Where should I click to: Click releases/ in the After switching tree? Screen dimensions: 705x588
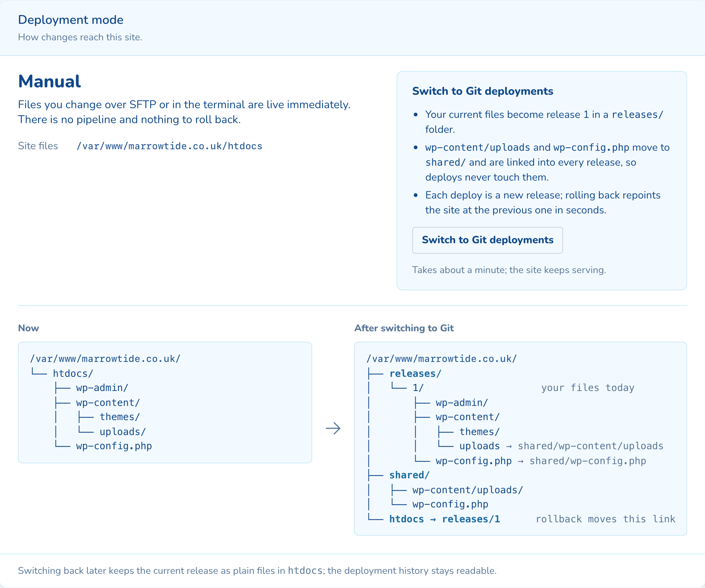[x=415, y=373]
